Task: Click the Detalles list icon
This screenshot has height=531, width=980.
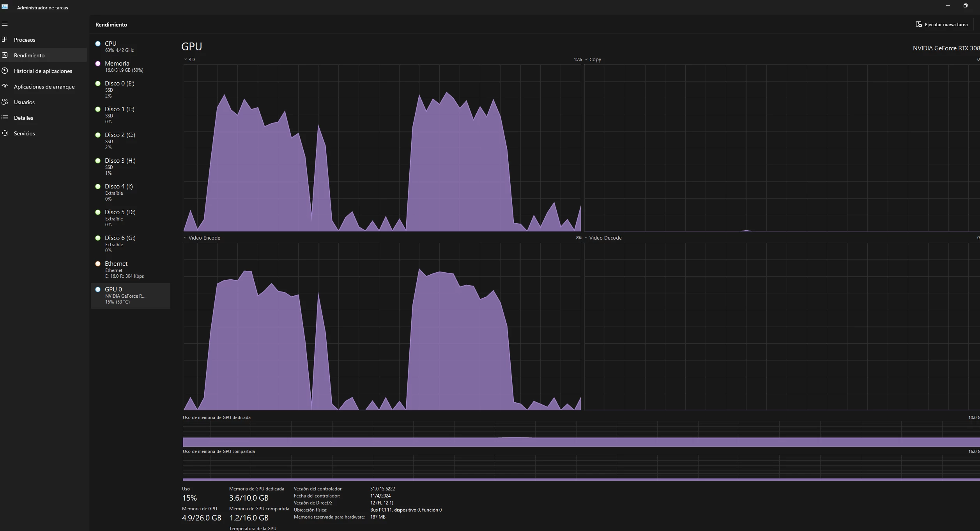Action: click(5, 117)
